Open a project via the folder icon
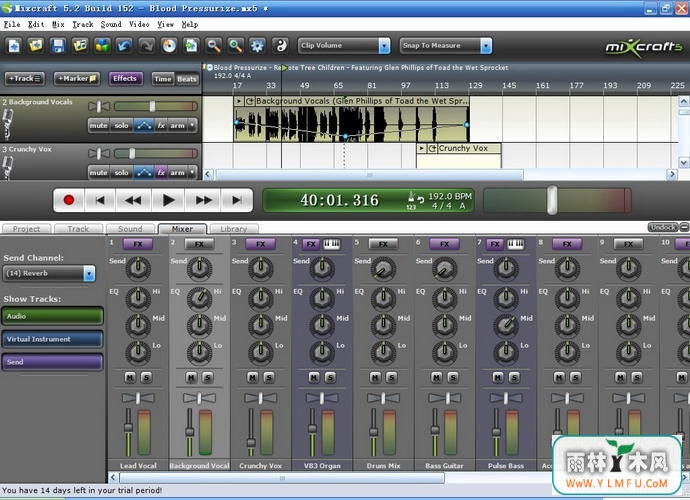This screenshot has width=690, height=500. coord(36,46)
